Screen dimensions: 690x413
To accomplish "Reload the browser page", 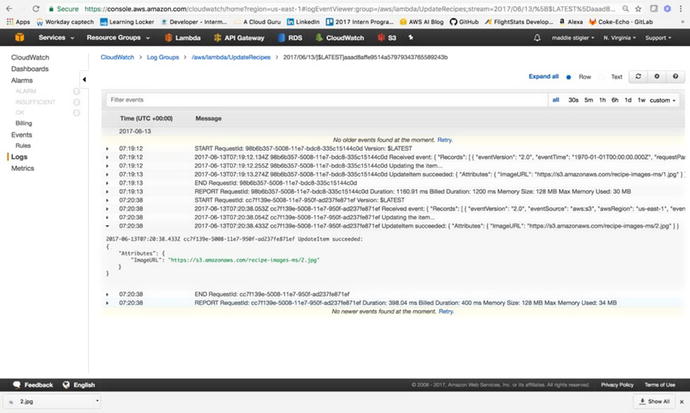I will pos(36,8).
